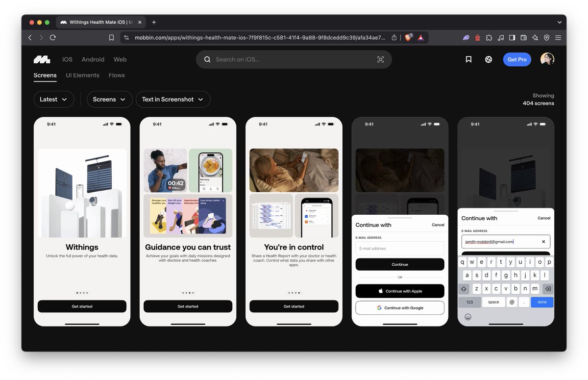588x380 pixels.
Task: Click the browser forward arrow
Action: click(x=41, y=37)
